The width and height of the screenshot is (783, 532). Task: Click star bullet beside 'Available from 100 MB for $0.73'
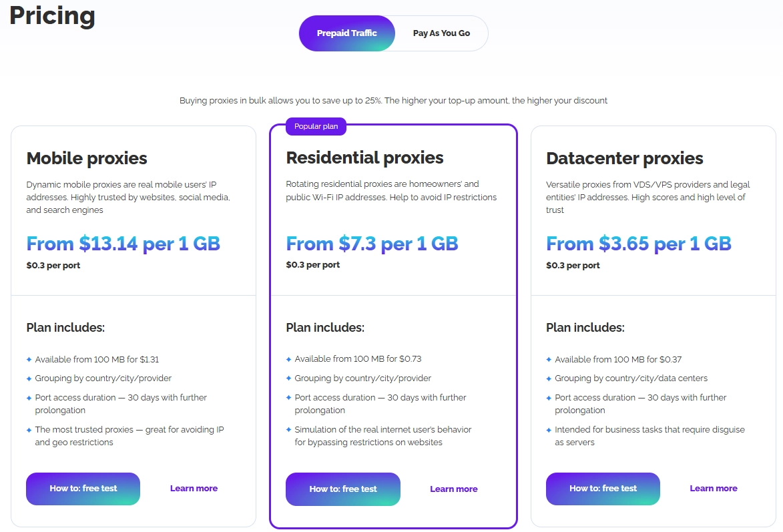point(288,359)
